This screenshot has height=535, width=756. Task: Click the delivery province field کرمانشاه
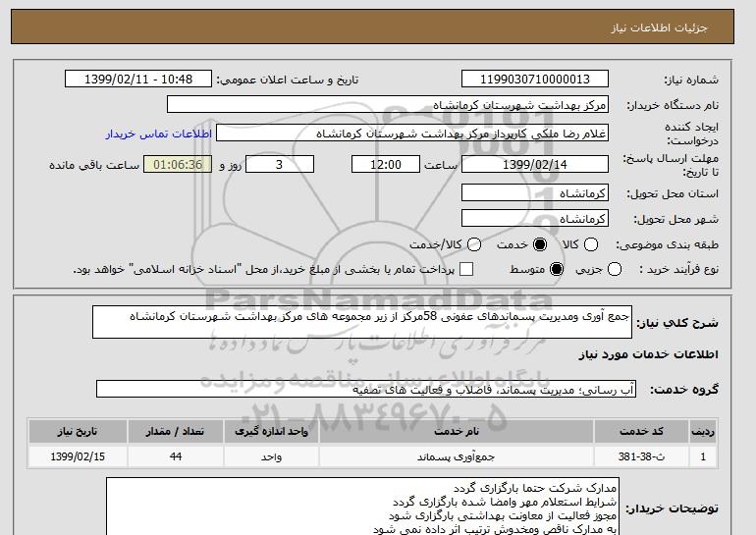535,193
